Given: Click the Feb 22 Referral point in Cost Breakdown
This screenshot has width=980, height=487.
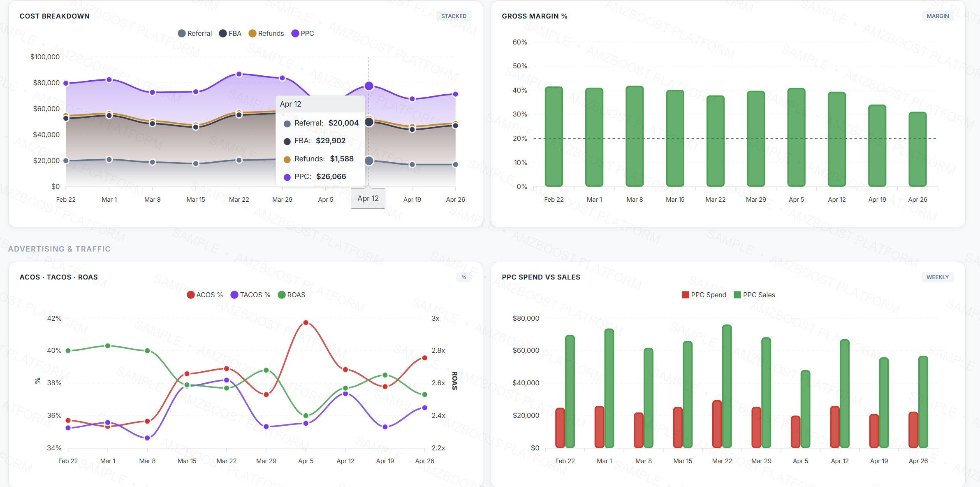Looking at the screenshot, I should pos(66,161).
